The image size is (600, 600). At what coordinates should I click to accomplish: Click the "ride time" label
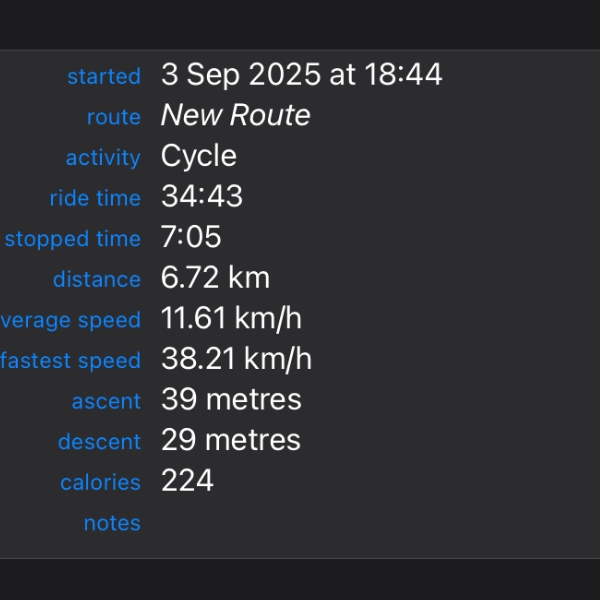[95, 198]
